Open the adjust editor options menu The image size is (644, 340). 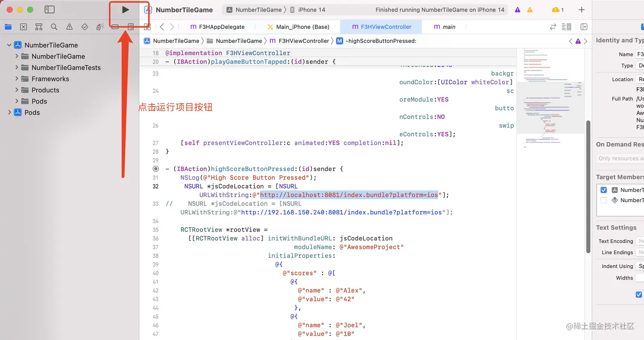coord(566,27)
